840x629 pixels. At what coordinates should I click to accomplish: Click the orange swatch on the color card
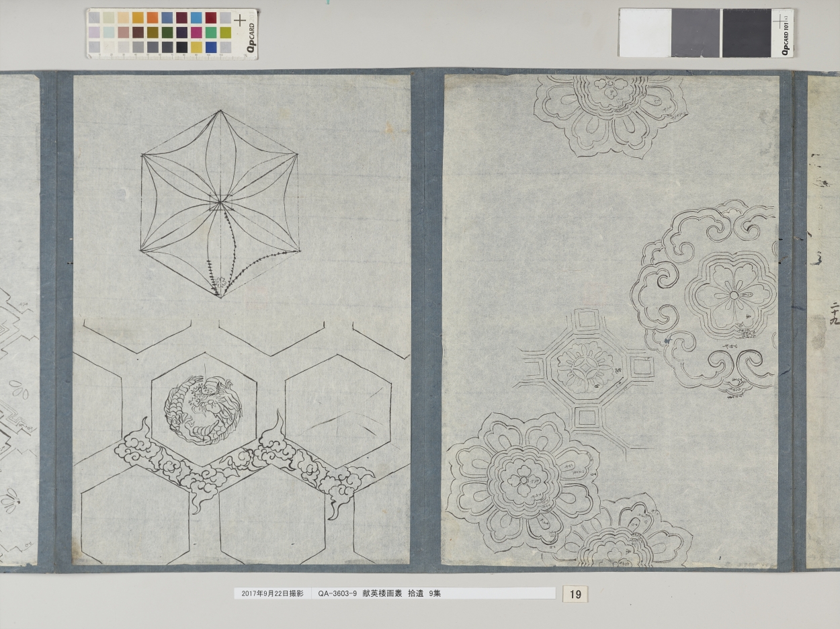153,17
